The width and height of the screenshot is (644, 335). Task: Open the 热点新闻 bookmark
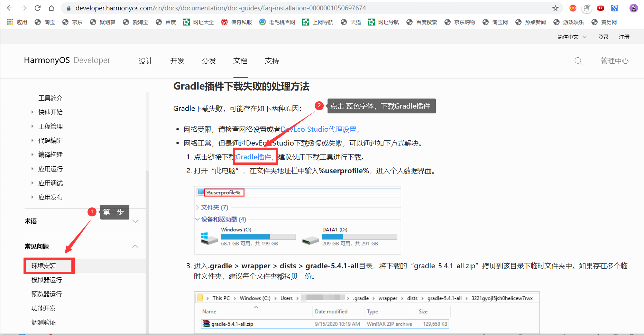tap(531, 22)
